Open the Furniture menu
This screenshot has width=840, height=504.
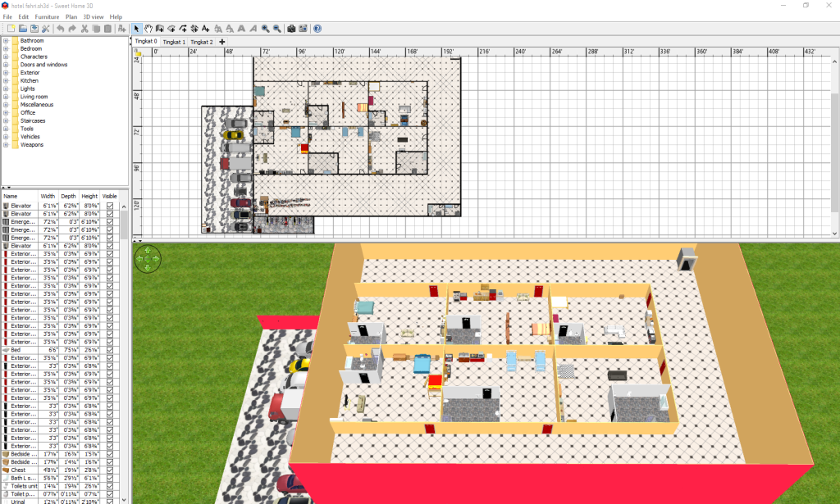click(x=47, y=16)
